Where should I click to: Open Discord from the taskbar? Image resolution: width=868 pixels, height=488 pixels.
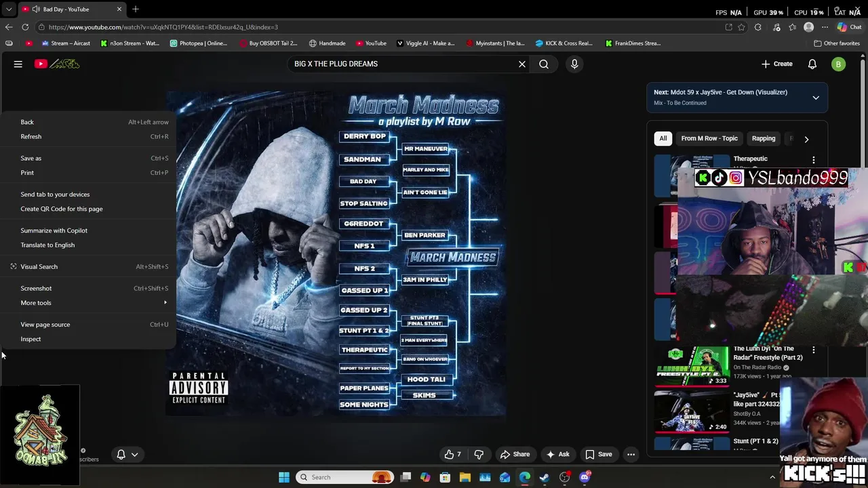[x=585, y=477]
